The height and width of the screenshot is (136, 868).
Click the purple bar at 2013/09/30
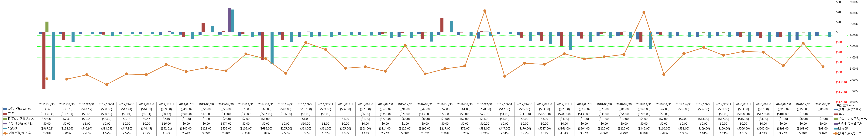click(x=229, y=20)
